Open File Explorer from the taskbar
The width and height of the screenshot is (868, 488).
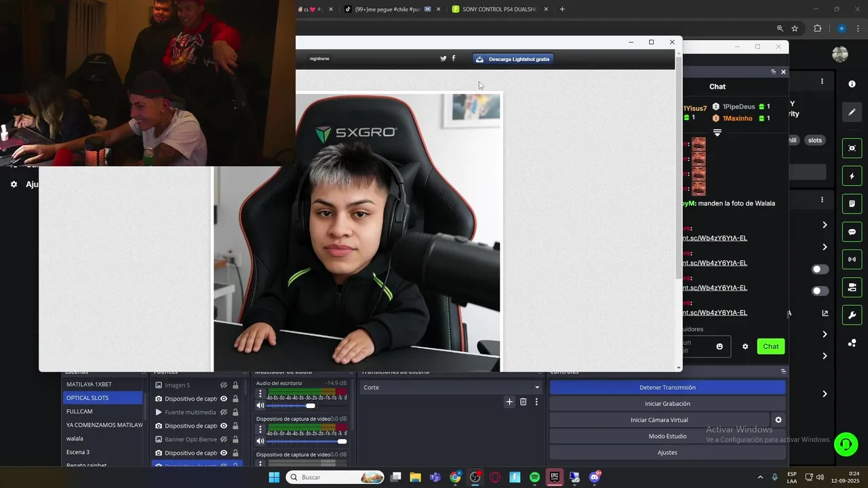415,477
